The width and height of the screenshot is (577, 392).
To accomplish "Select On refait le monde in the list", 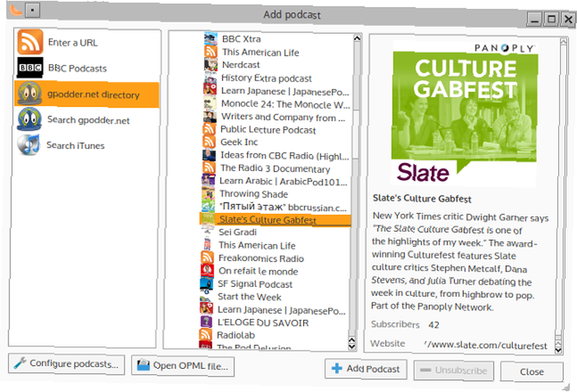I will click(x=258, y=271).
